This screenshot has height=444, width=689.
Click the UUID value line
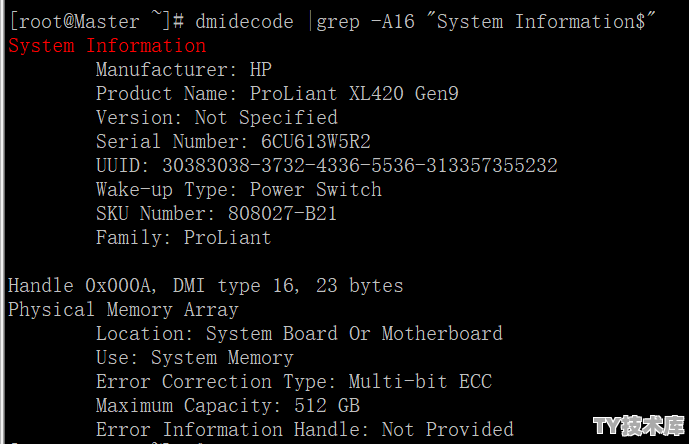coord(326,166)
